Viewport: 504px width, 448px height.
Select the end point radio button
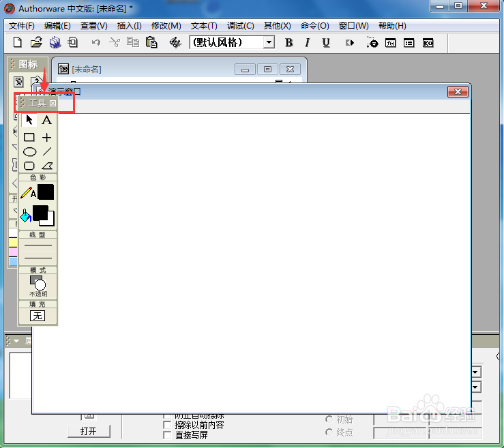[329, 432]
